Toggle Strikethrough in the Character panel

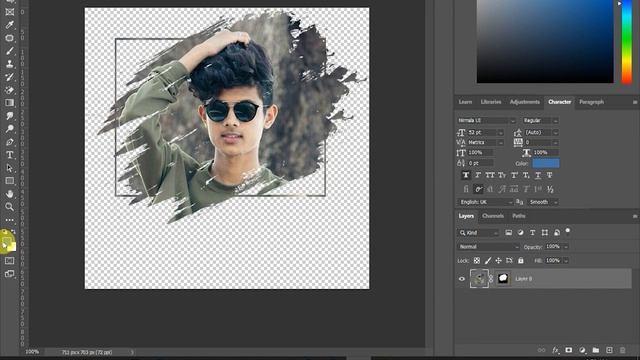(550, 175)
